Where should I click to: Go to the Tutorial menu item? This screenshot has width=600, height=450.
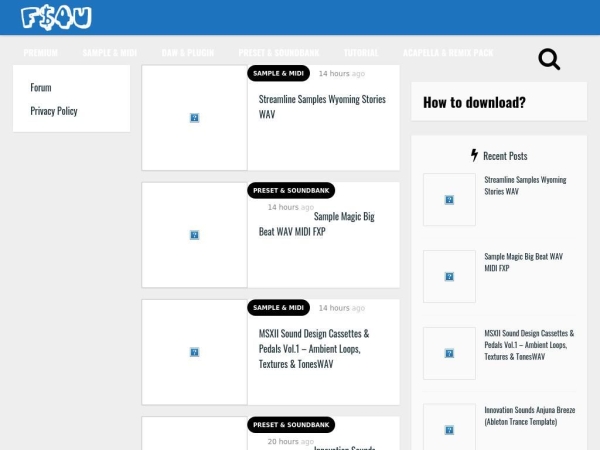click(361, 52)
